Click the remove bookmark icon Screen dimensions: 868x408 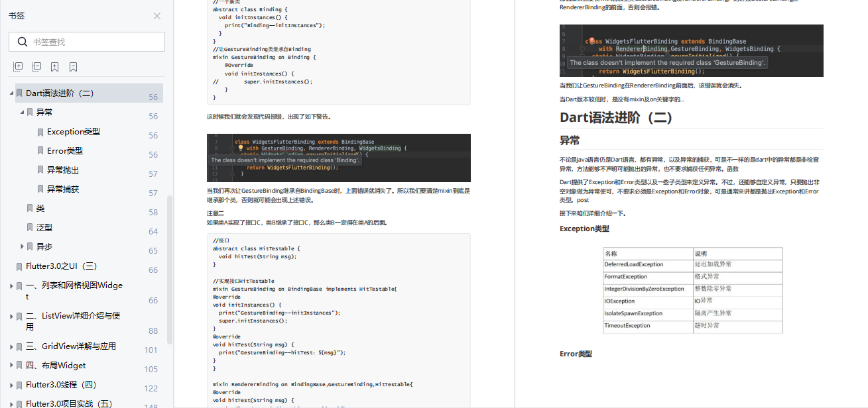tap(74, 67)
